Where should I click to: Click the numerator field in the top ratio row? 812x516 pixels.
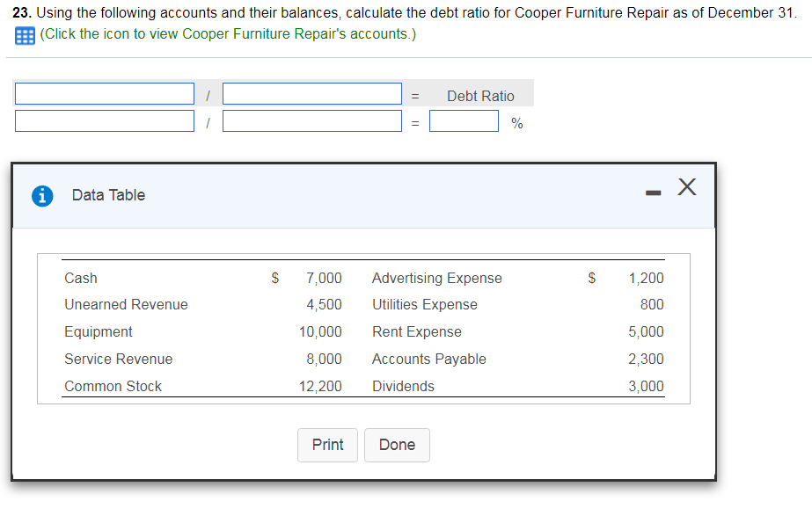coord(104,93)
